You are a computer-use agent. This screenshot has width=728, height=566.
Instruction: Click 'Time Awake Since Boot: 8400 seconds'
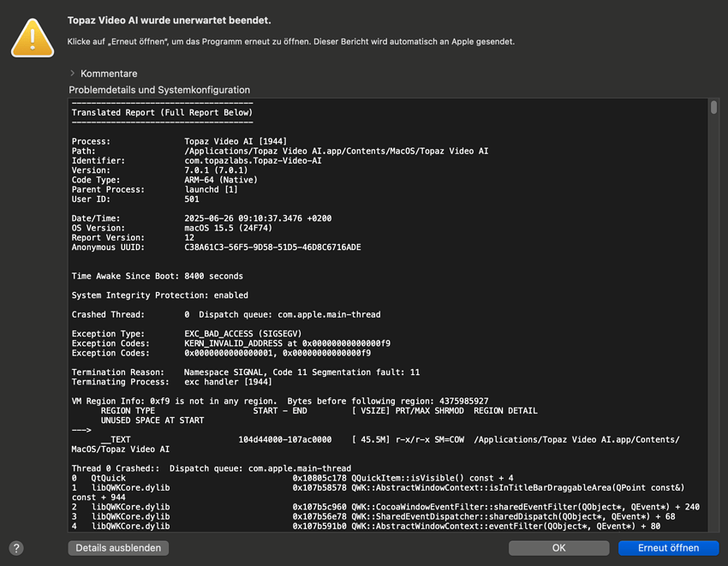click(157, 277)
